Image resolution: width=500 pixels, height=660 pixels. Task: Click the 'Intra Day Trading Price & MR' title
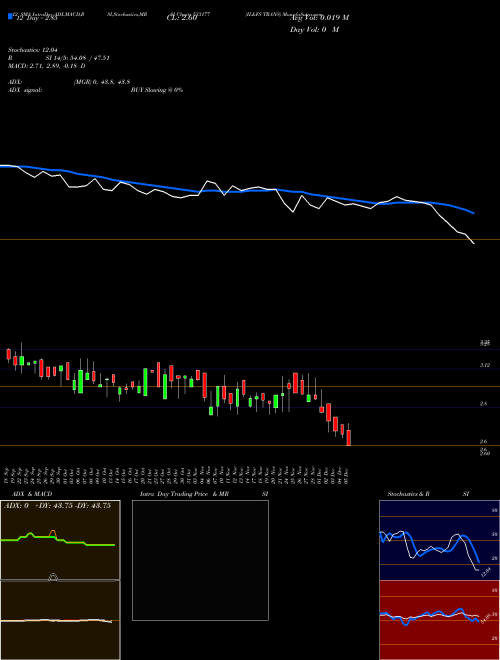(185, 494)
